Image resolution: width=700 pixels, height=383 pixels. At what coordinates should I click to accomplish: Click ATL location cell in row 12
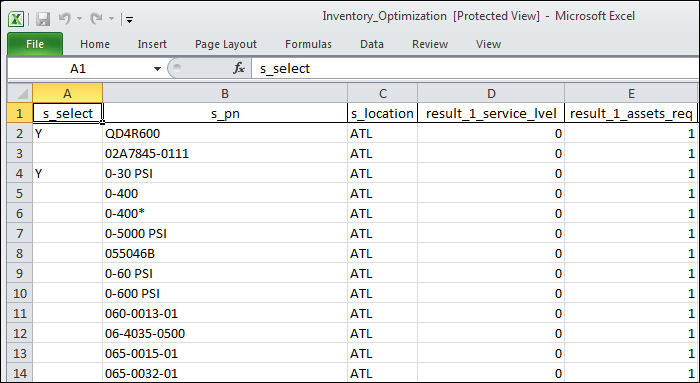pyautogui.click(x=383, y=333)
